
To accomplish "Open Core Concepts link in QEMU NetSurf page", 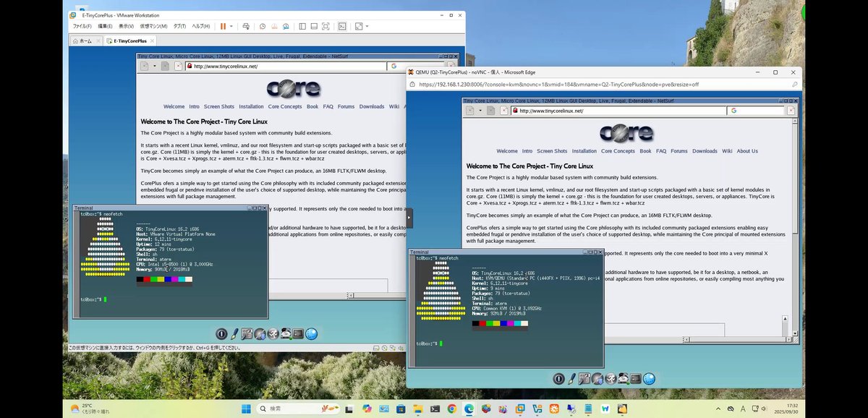I will 618,151.
